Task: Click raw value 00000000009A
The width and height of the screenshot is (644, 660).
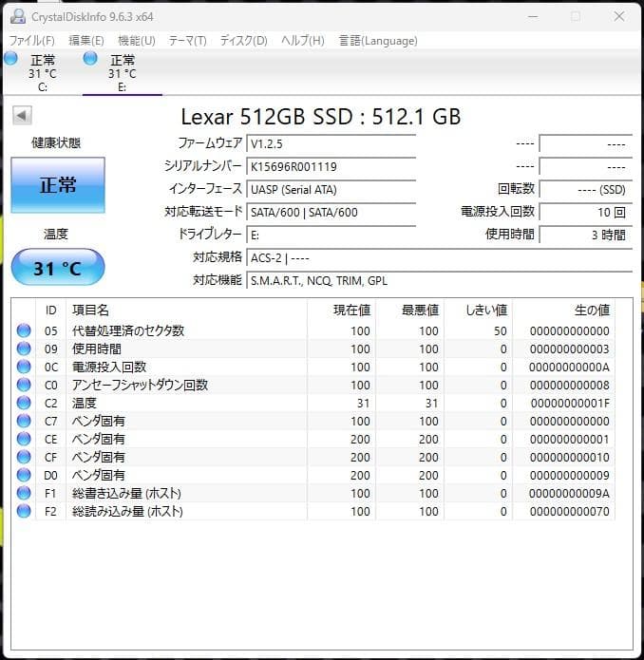Action: tap(569, 493)
